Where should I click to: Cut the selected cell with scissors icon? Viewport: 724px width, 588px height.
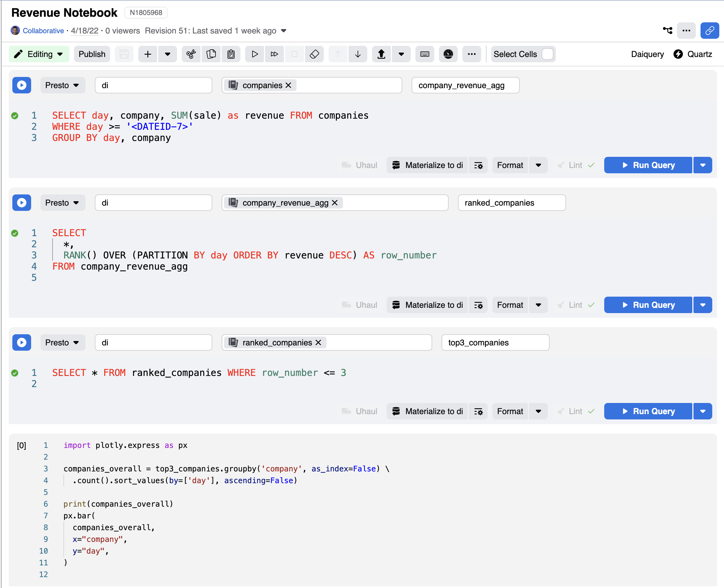191,54
